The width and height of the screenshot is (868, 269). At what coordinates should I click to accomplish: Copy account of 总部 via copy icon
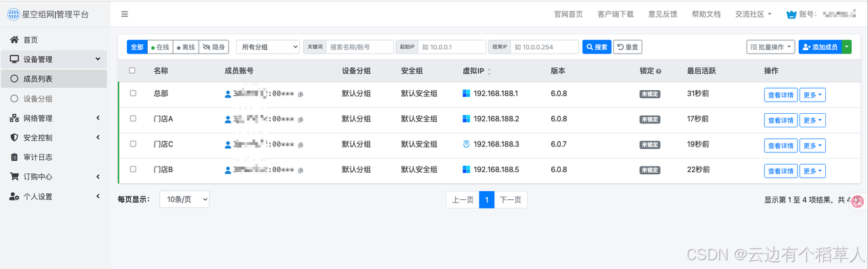(x=300, y=94)
